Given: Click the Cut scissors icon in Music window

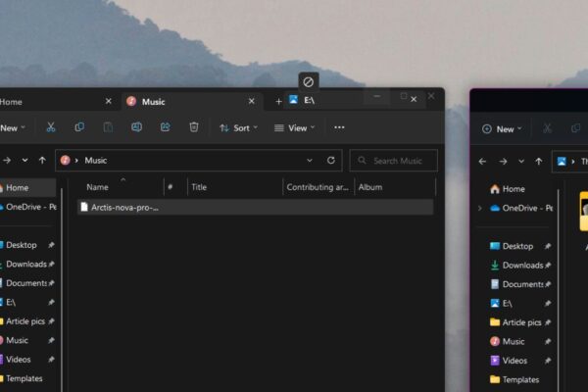Looking at the screenshot, I should 51,127.
